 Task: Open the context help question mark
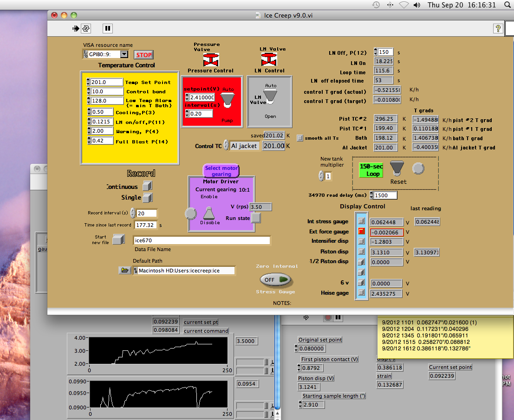coord(497,29)
